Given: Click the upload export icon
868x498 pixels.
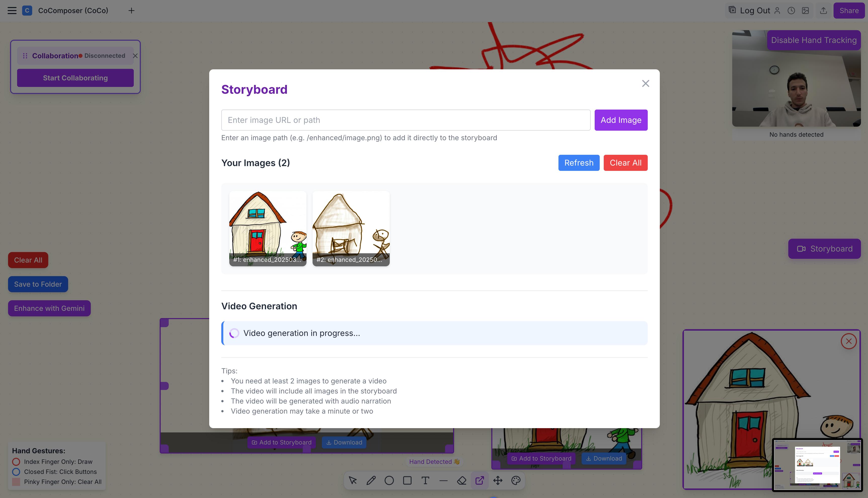Looking at the screenshot, I should tap(823, 11).
